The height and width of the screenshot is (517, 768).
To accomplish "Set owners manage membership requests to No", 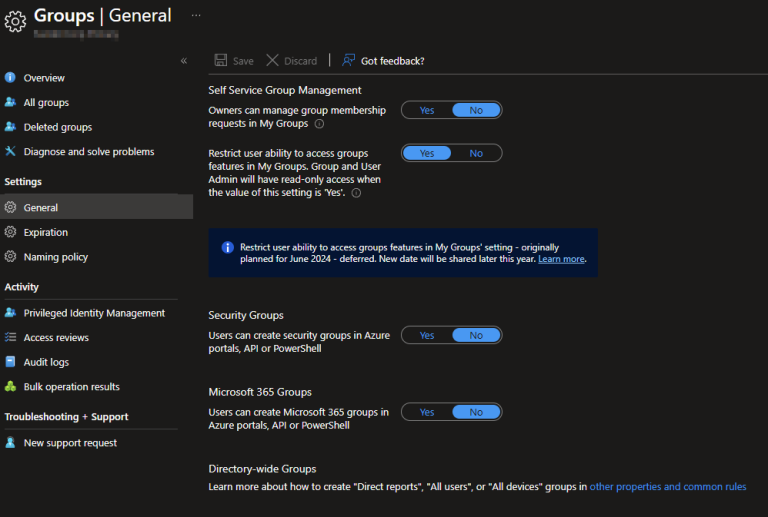I will click(476, 110).
